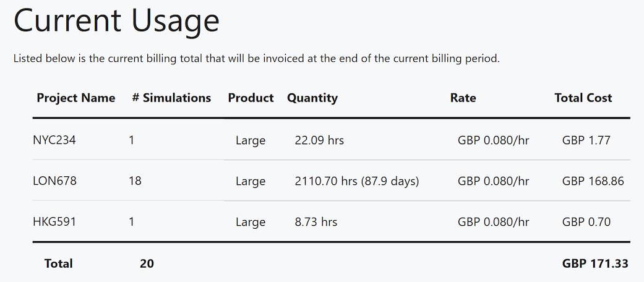Click the total simulations count of 20
644x282 pixels.
pyautogui.click(x=147, y=263)
